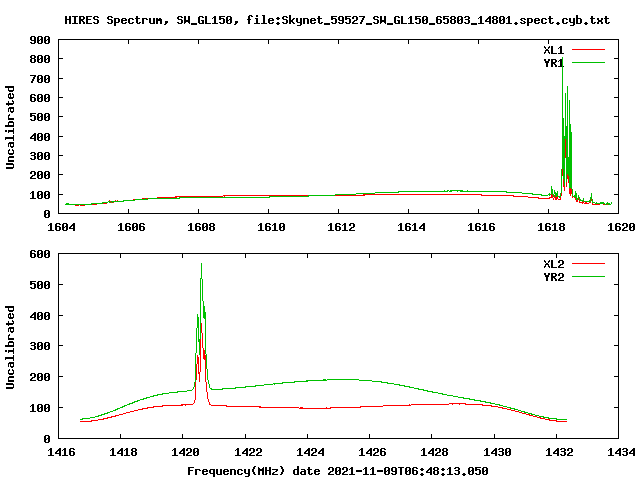Click the 900 y-axis tick label
The height and width of the screenshot is (480, 640).
[40, 40]
